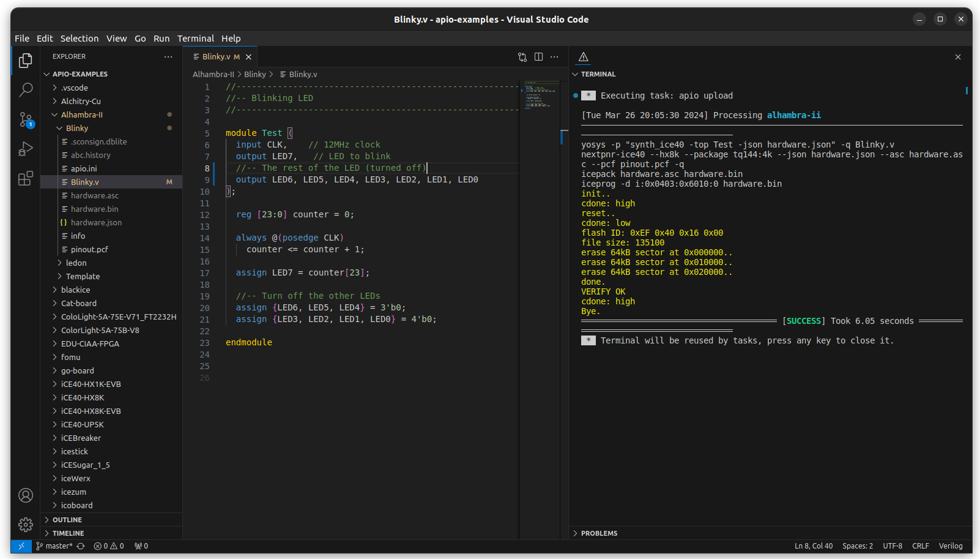Open the Extensions view
The image size is (980, 559).
coord(26,178)
